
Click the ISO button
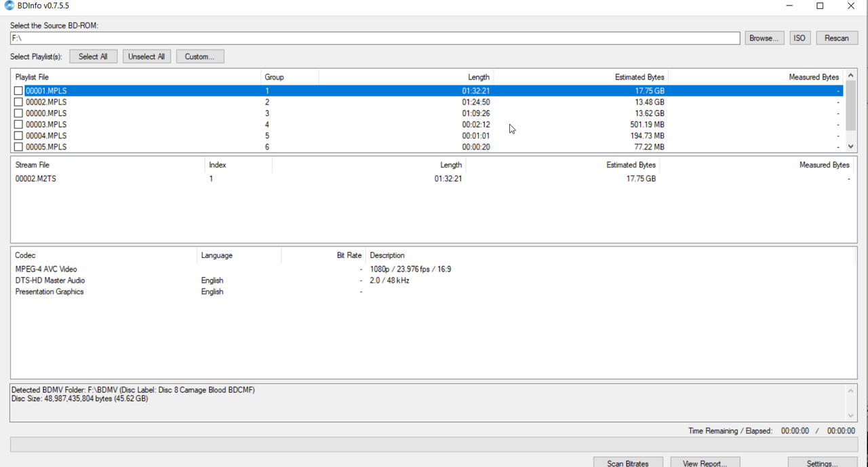pos(800,38)
